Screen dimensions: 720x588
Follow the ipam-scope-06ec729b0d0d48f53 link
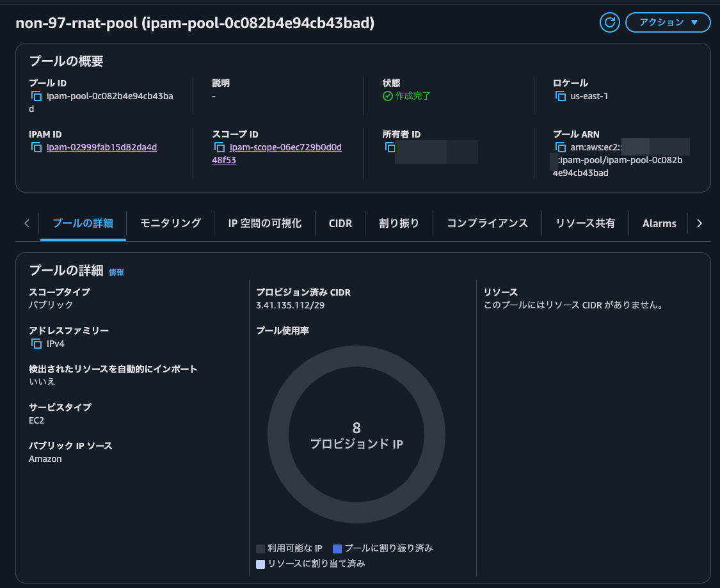(282, 147)
